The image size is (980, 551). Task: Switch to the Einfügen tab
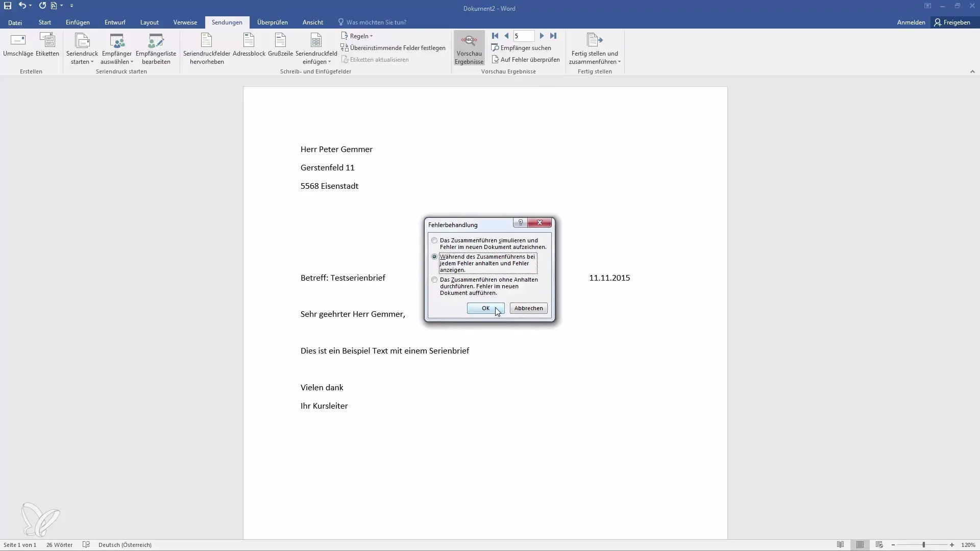(78, 22)
